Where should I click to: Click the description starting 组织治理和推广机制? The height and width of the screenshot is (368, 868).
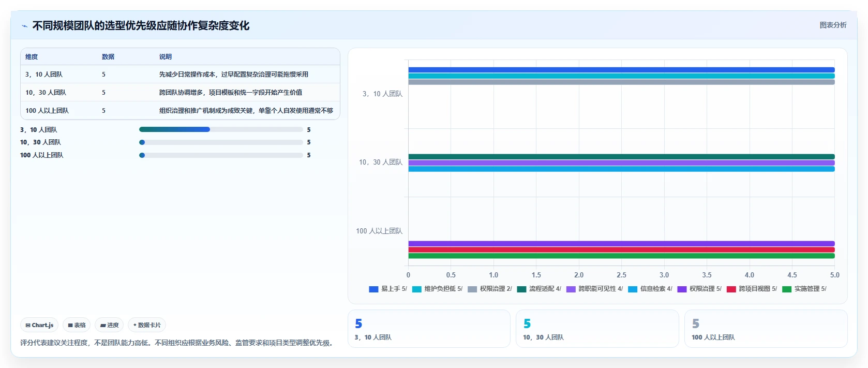pyautogui.click(x=246, y=111)
